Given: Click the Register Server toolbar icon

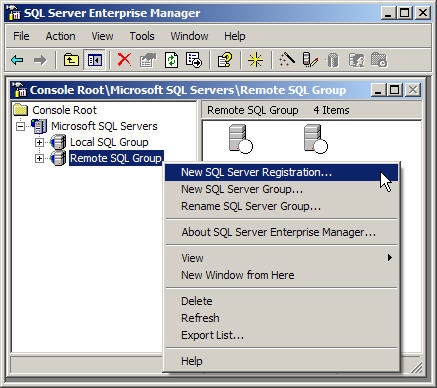Looking at the screenshot, I should point(310,60).
